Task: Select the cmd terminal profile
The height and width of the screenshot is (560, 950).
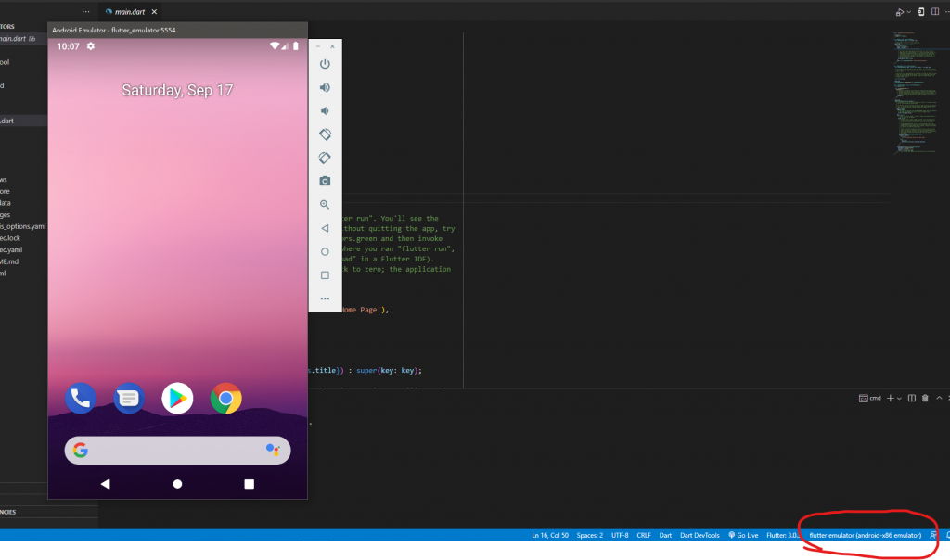Action: [870, 398]
